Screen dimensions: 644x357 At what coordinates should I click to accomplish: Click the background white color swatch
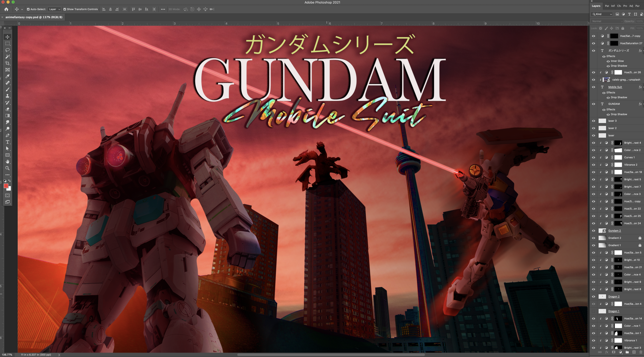tap(10, 189)
